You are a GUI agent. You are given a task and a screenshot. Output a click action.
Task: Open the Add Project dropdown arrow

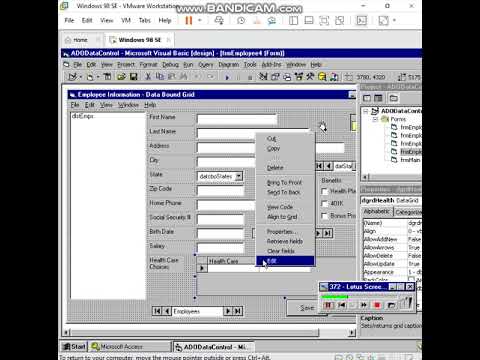coord(80,77)
